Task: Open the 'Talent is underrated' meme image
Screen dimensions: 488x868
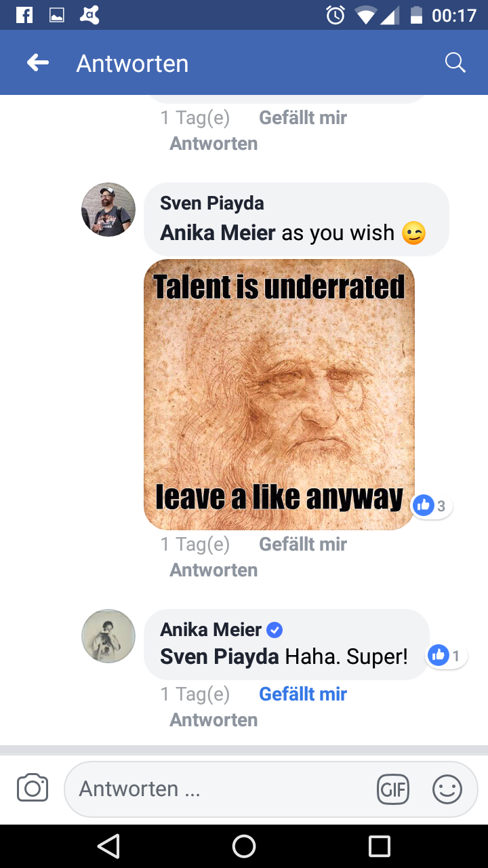Action: (279, 394)
